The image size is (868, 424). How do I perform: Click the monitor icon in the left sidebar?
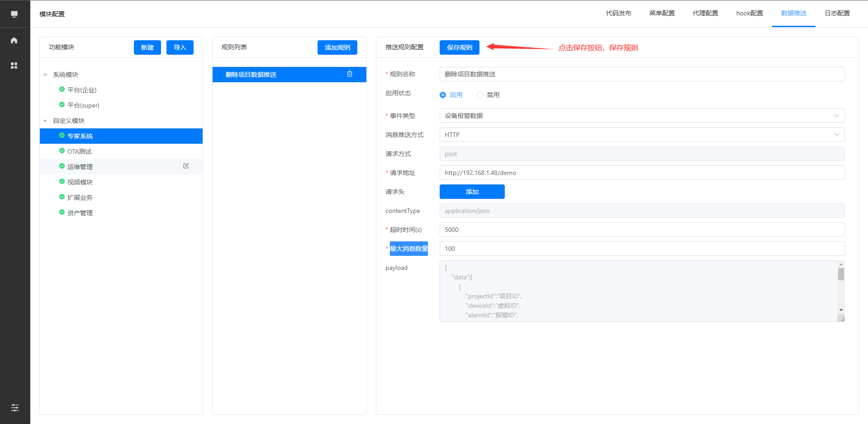click(14, 14)
